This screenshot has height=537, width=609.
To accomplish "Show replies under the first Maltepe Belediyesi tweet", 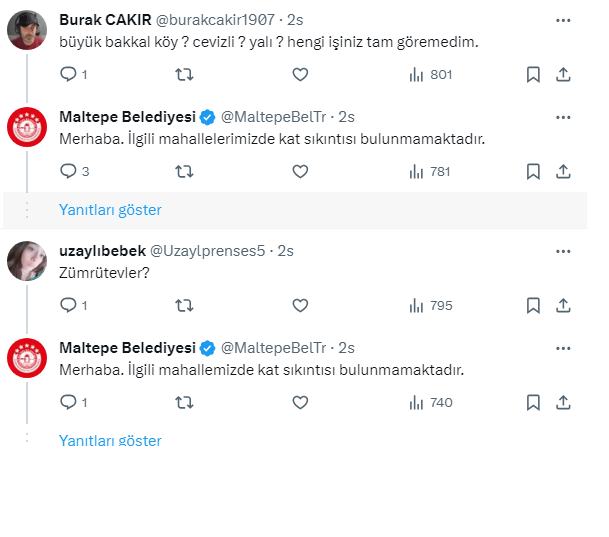I will pyautogui.click(x=110, y=210).
